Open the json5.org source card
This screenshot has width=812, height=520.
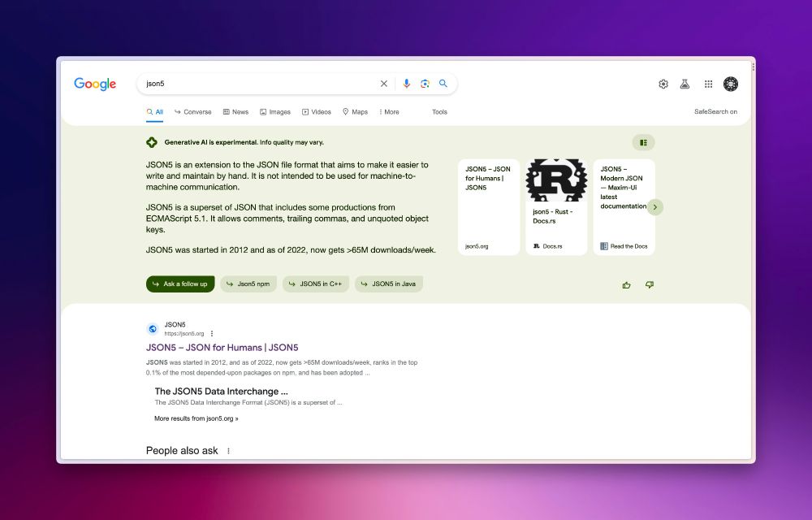489,207
